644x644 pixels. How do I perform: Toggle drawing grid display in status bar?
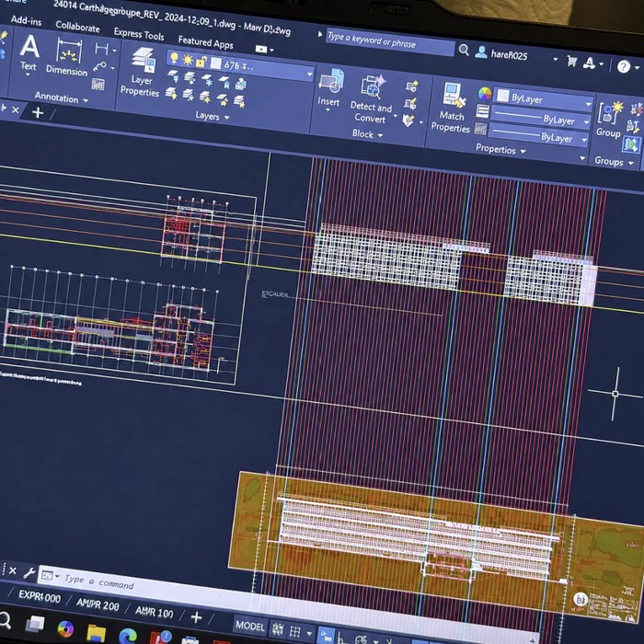coord(278,629)
